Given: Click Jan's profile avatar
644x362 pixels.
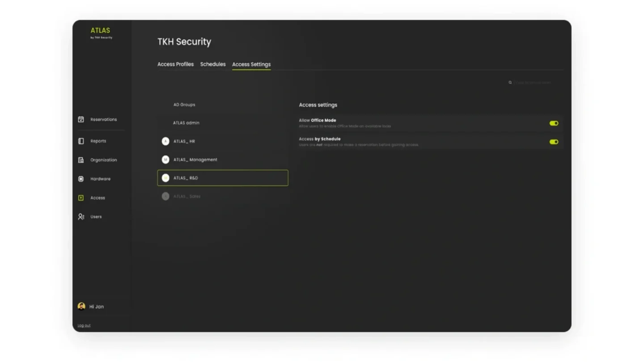Looking at the screenshot, I should tap(81, 306).
